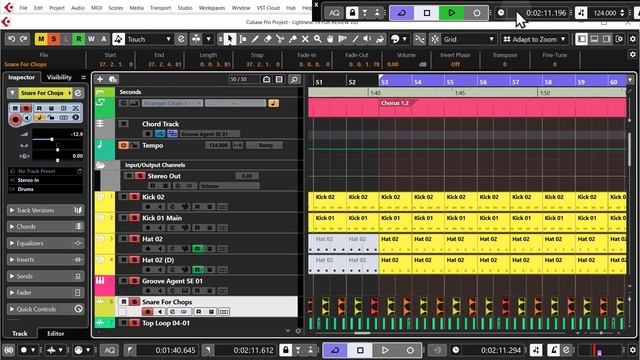Click the Redo arrow in toolbar
The width and height of the screenshot is (640, 360).
point(24,39)
